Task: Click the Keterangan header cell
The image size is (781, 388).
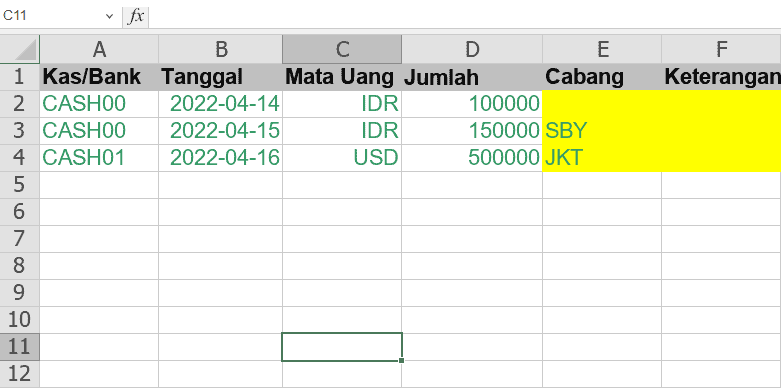Action: [721, 77]
